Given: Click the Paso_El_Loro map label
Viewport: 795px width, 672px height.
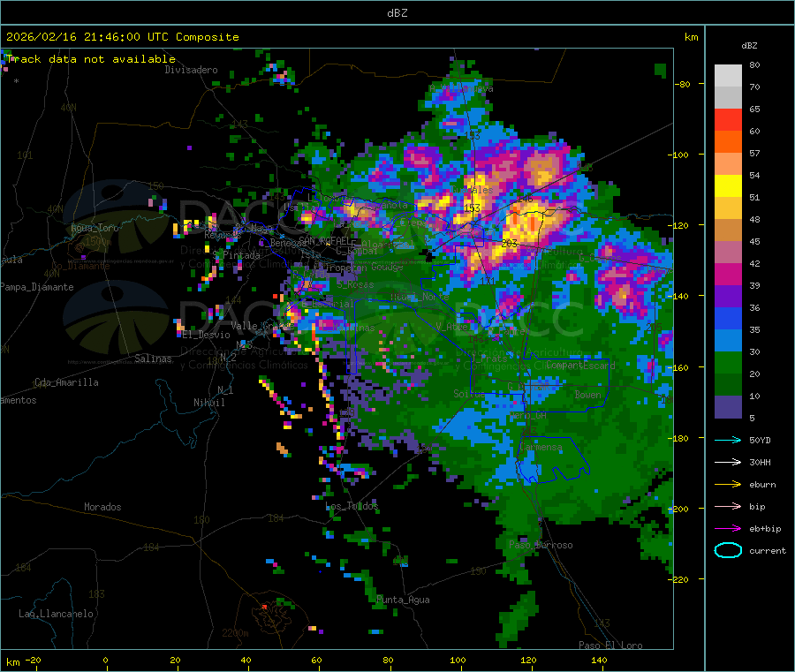Looking at the screenshot, I should click(x=610, y=646).
